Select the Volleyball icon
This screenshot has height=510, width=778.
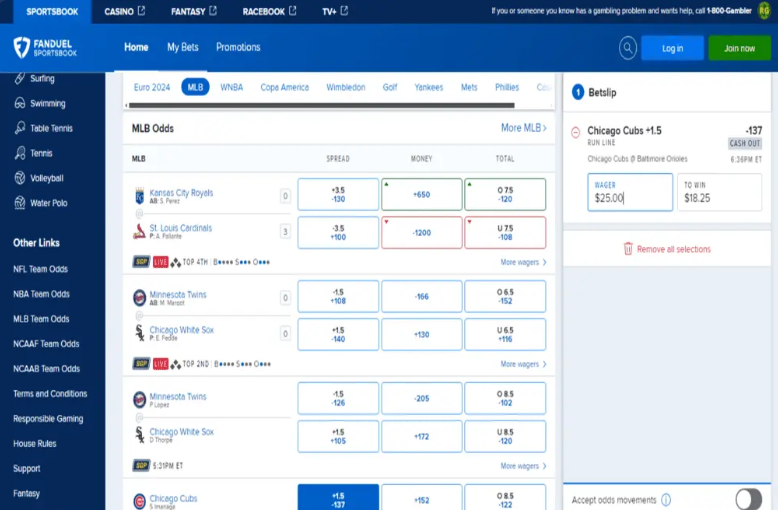[x=20, y=178]
